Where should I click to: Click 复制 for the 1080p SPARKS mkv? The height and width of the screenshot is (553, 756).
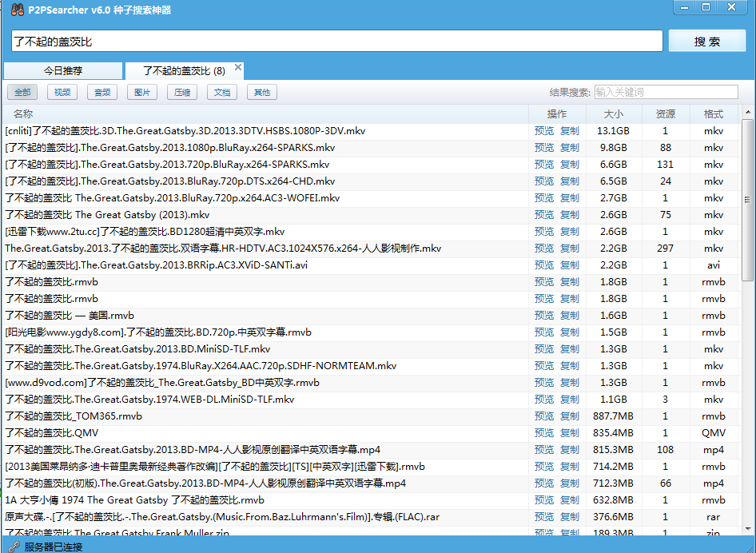tap(570, 148)
